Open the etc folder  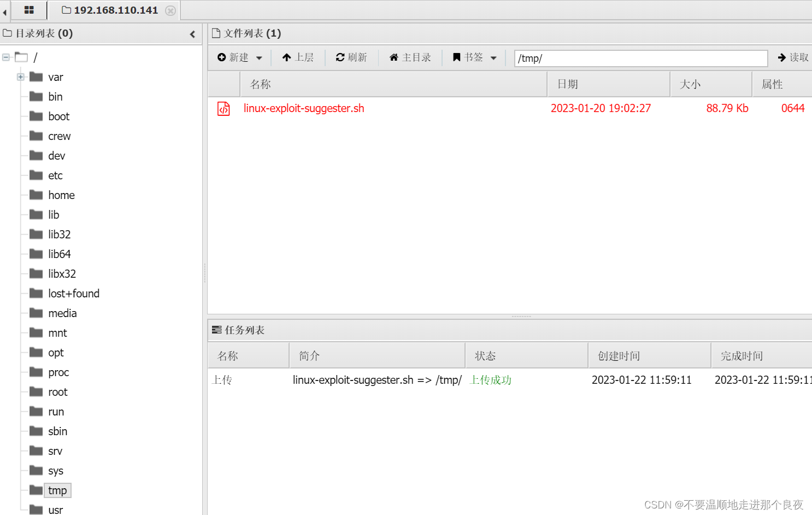[55, 175]
